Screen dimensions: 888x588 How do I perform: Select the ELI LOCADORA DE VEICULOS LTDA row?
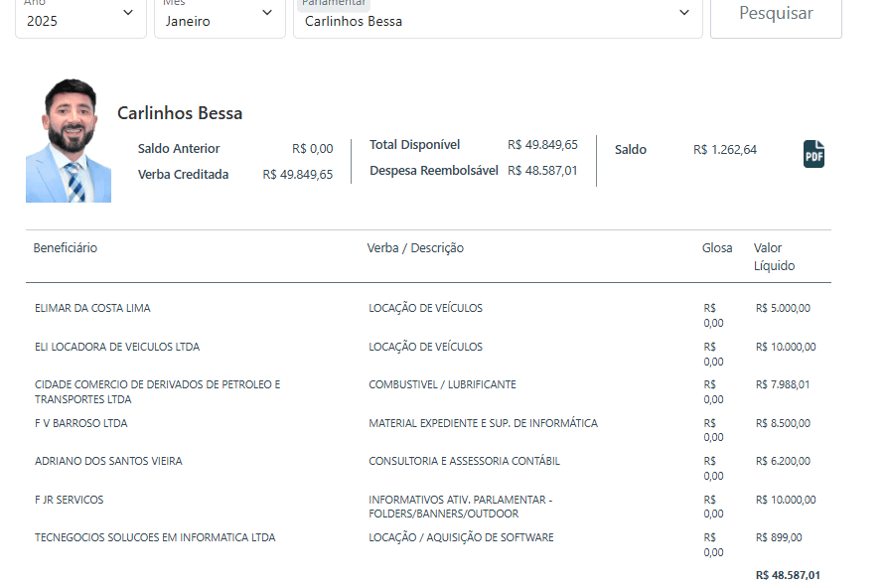[x=117, y=348]
